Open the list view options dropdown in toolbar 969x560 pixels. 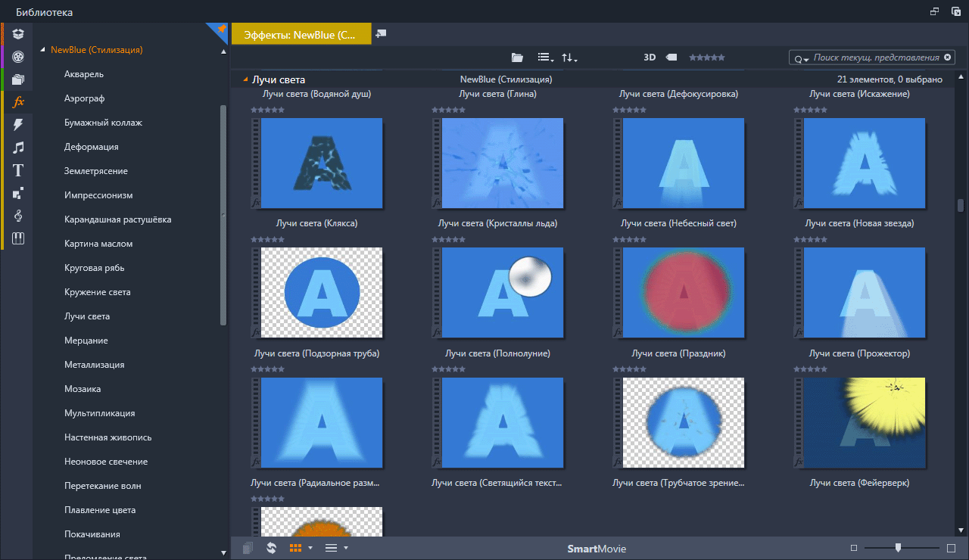[545, 58]
